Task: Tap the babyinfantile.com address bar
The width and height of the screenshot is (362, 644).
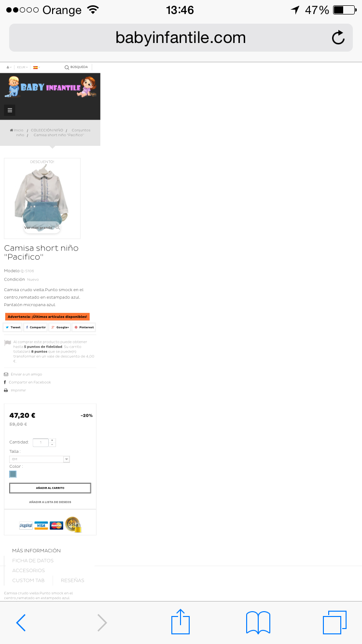Action: [x=181, y=38]
